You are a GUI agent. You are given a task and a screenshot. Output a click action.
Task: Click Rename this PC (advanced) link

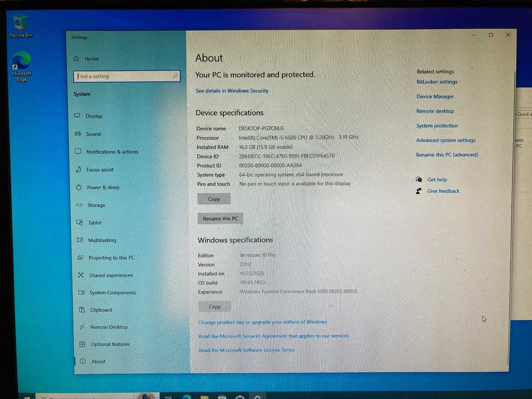[x=446, y=154]
